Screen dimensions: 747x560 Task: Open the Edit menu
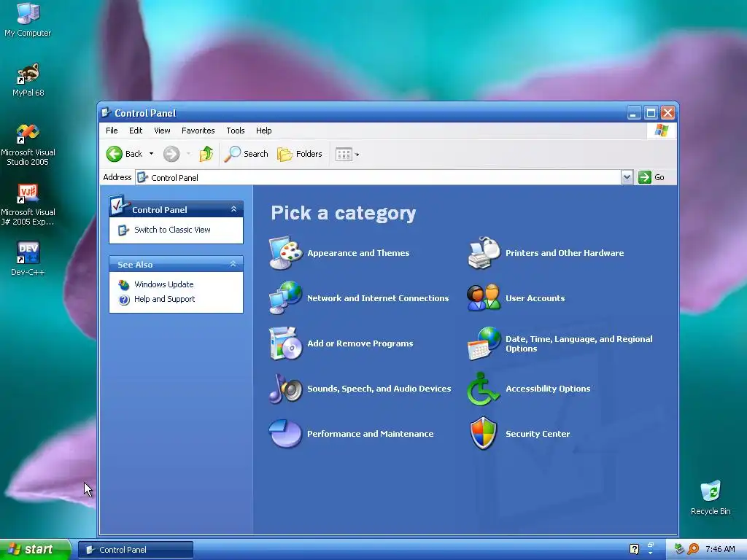point(136,131)
